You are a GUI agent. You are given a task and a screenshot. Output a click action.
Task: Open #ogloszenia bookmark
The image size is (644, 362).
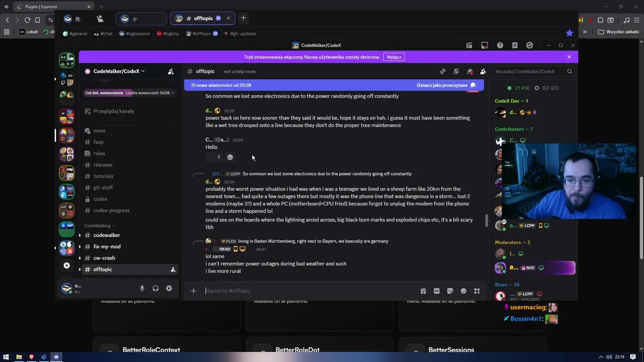tap(134, 34)
